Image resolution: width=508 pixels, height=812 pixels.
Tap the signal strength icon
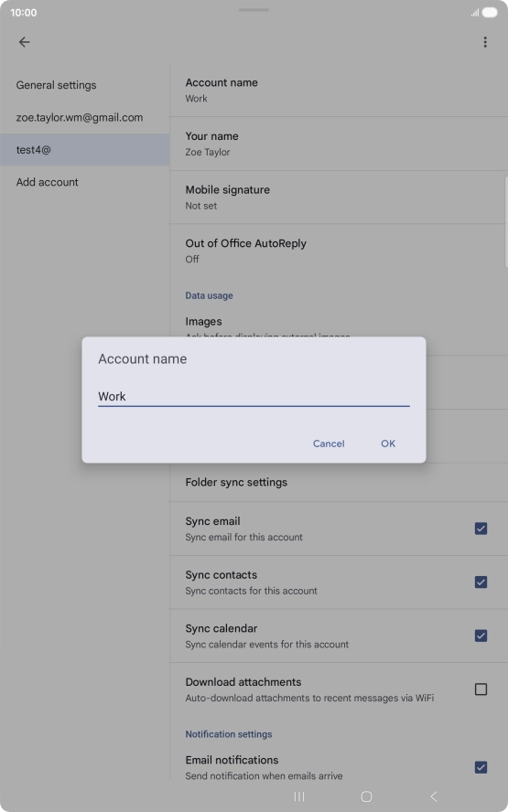(475, 13)
